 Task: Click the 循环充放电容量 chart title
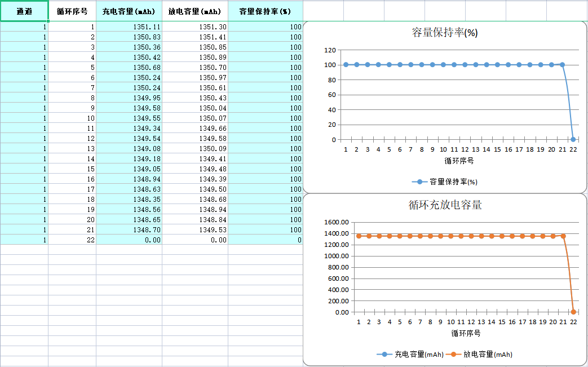(445, 205)
